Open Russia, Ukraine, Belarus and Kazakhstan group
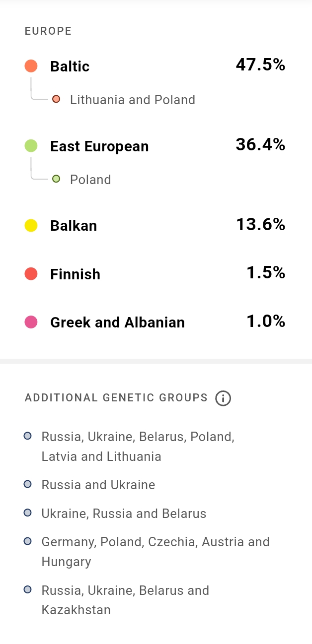 [125, 600]
